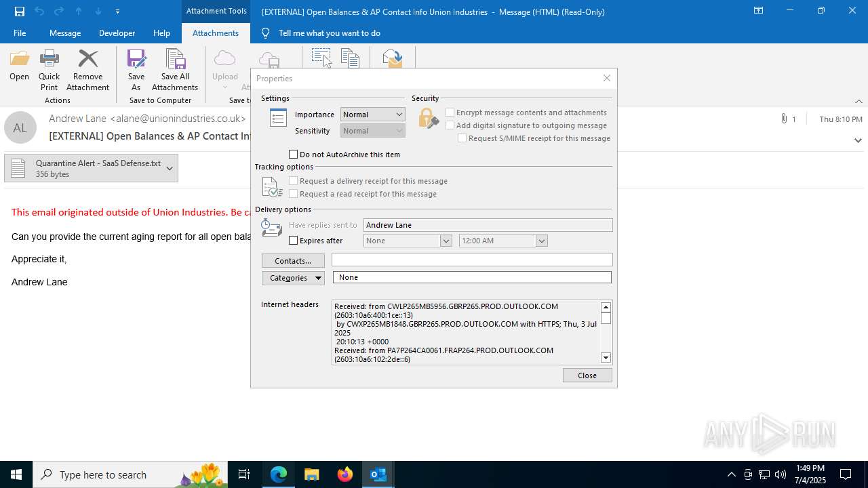This screenshot has height=488, width=868.
Task: Open the volume control in the system tray
Action: pos(781,474)
